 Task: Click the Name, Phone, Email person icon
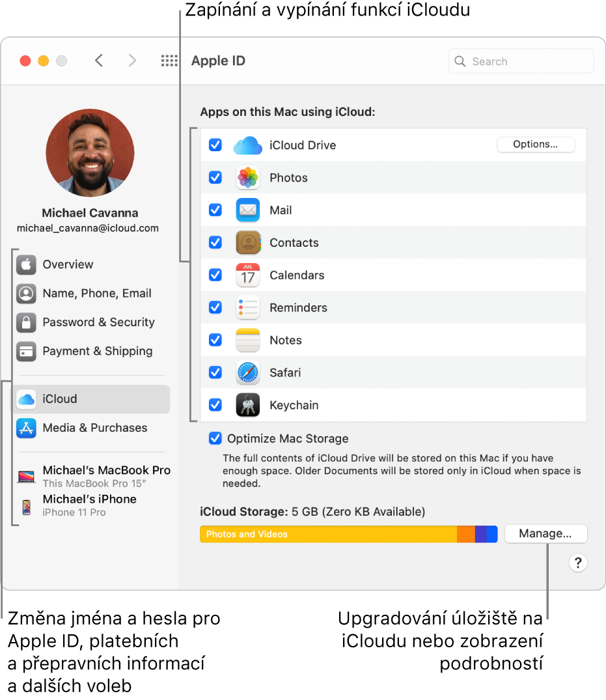click(26, 294)
